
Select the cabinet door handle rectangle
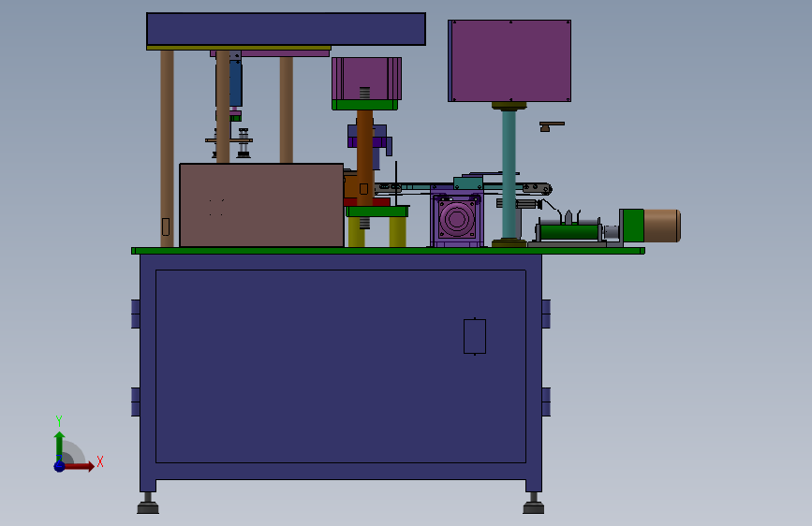point(474,337)
